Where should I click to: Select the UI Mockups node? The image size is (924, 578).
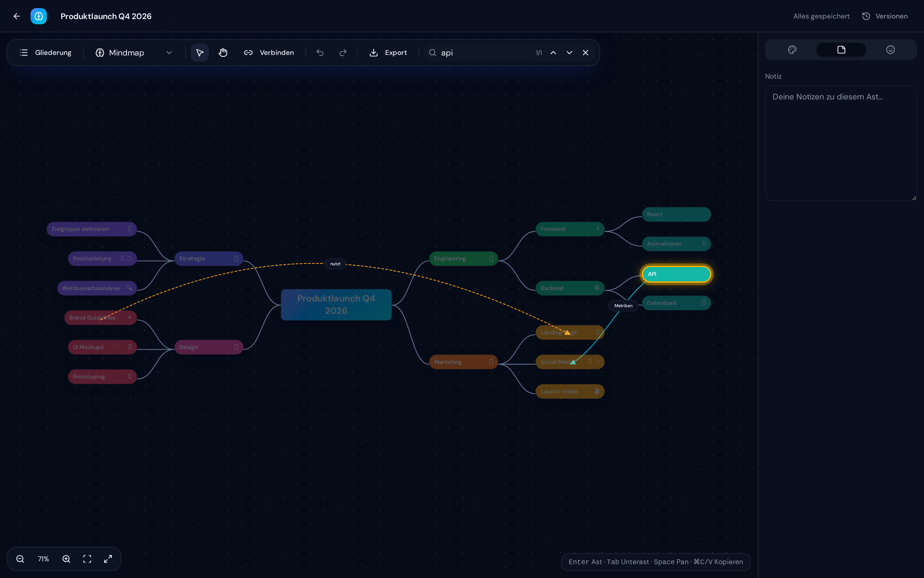[x=102, y=347]
